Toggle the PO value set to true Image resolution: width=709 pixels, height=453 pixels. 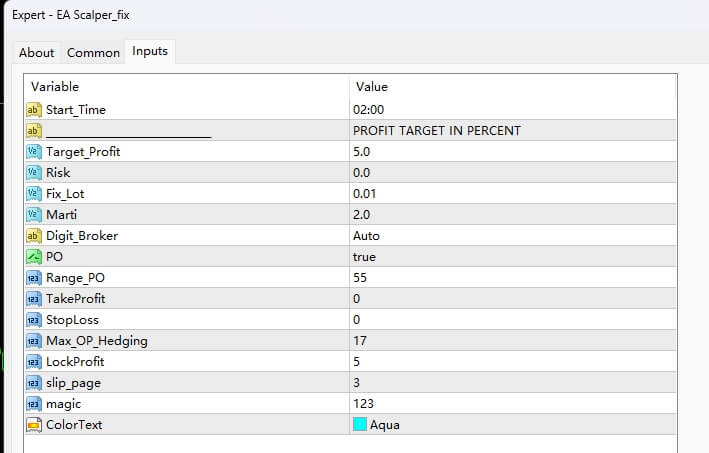tap(365, 257)
